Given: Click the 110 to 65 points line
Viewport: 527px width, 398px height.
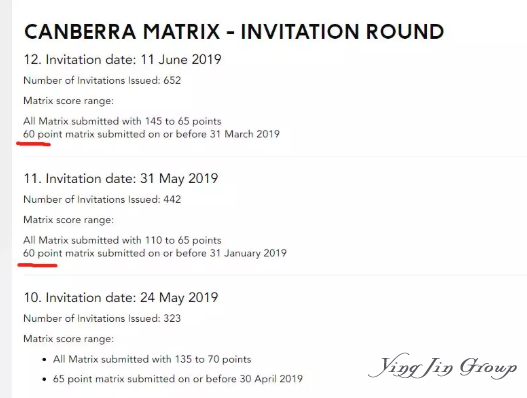Looking at the screenshot, I should pyautogui.click(x=122, y=240).
